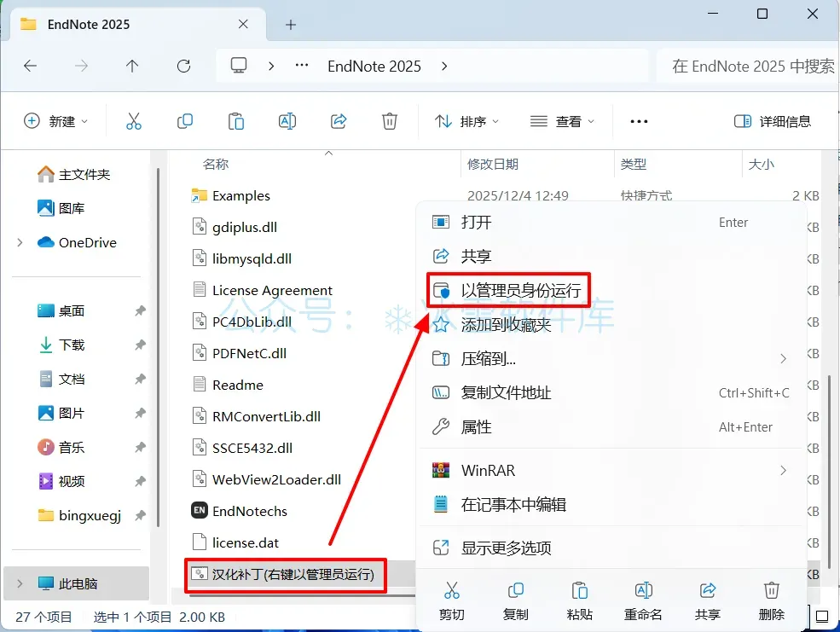Open the bingxuegj folder in the sidebar
Viewport: 840px width, 632px height.
coord(79,515)
